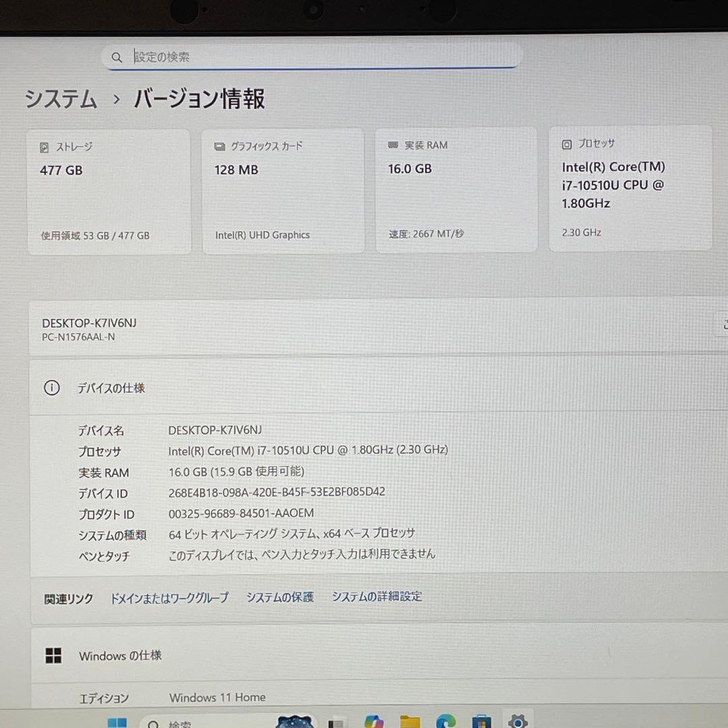This screenshot has width=728, height=728.
Task: Select the プロダクト ID value 00325-96689-84501-AAOEM
Action: point(241,513)
